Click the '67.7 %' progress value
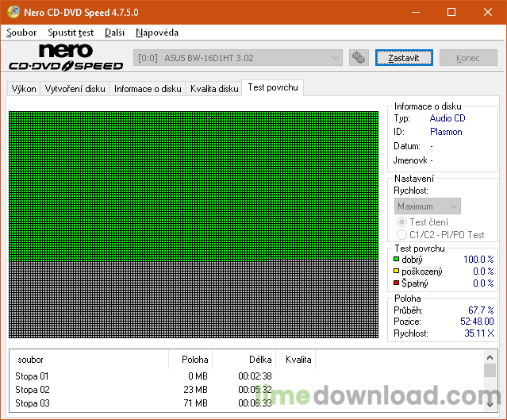The image size is (507, 420). (x=481, y=310)
